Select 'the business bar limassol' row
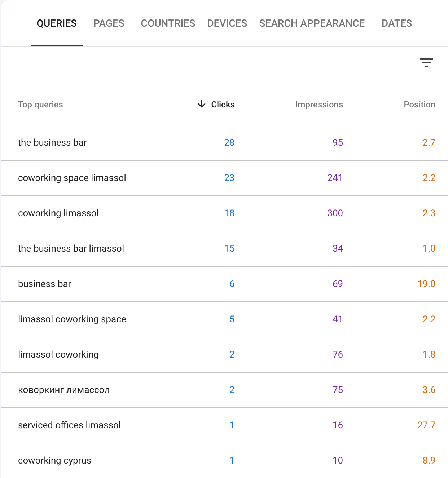448x478 pixels. pos(71,248)
